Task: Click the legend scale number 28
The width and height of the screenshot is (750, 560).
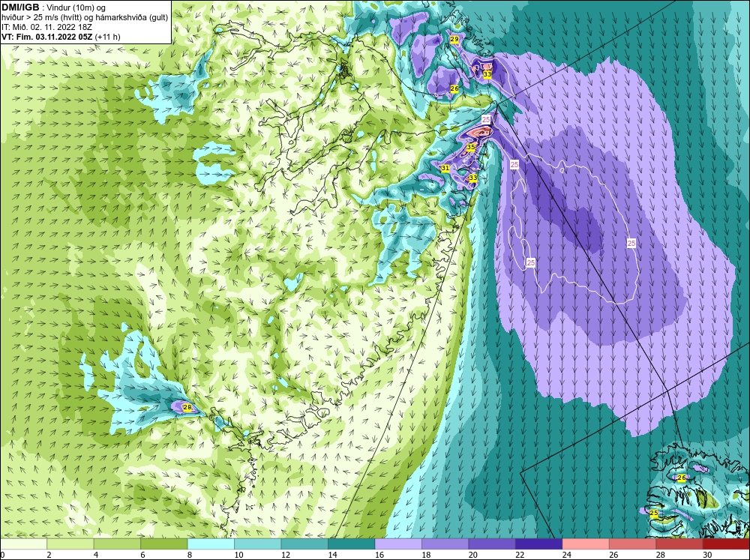Action: click(x=660, y=555)
